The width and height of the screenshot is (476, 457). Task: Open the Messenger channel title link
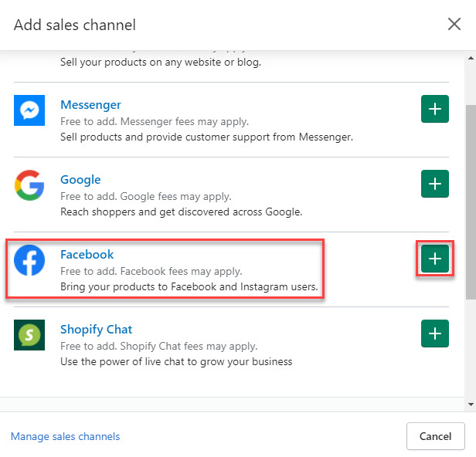point(90,105)
